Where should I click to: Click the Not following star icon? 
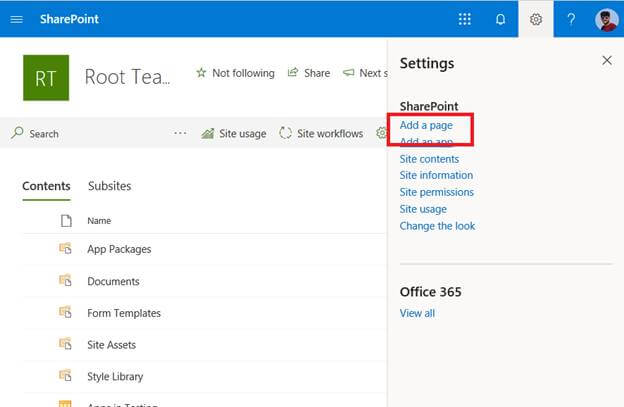click(x=201, y=73)
